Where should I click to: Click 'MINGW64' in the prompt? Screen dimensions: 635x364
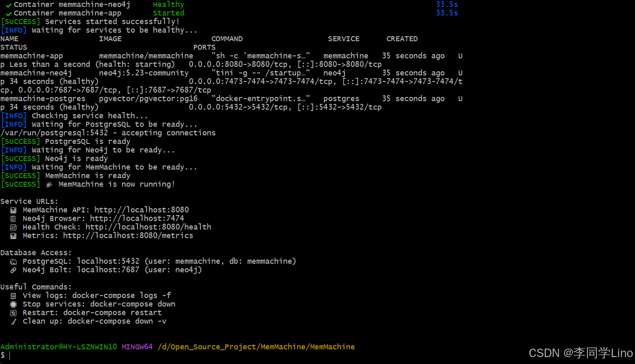click(x=137, y=347)
